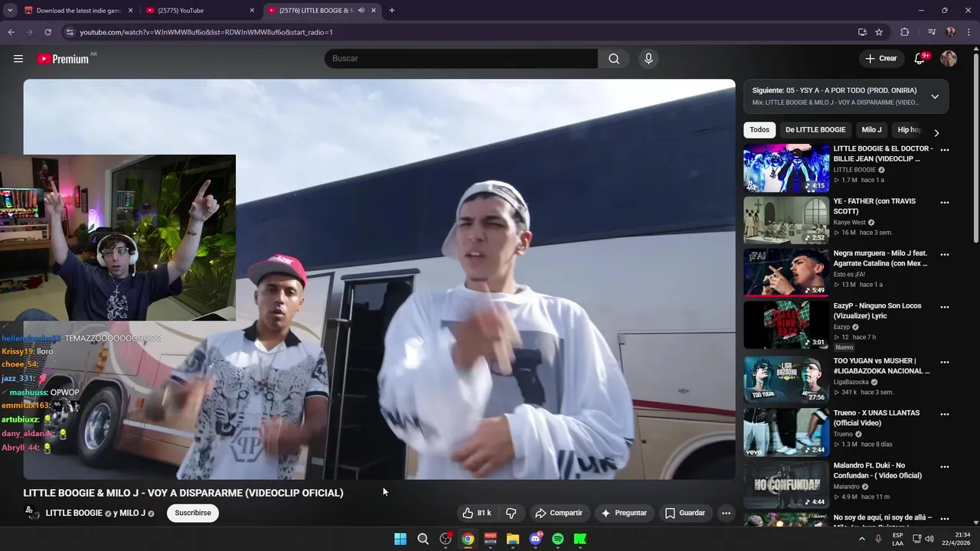Open options for YE - FATHER video
The height and width of the screenshot is (551, 980).
945,203
